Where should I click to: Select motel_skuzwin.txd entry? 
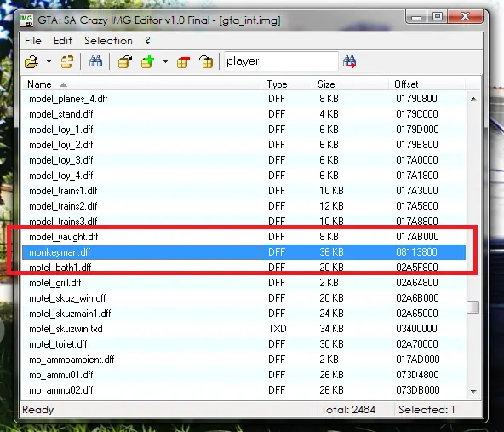point(243,329)
